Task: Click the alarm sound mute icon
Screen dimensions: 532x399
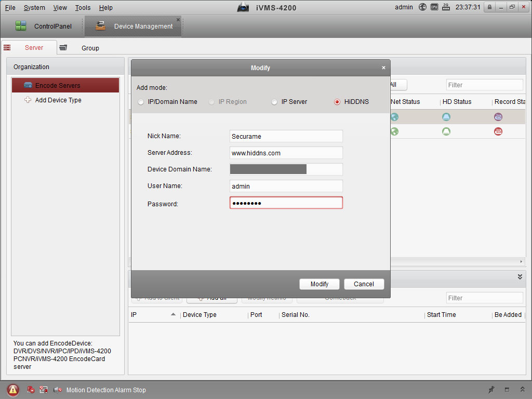Action: 57,390
